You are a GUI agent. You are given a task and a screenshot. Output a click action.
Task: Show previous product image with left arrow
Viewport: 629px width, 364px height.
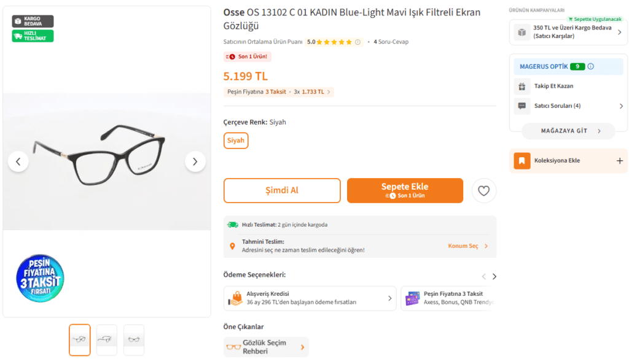(x=18, y=161)
